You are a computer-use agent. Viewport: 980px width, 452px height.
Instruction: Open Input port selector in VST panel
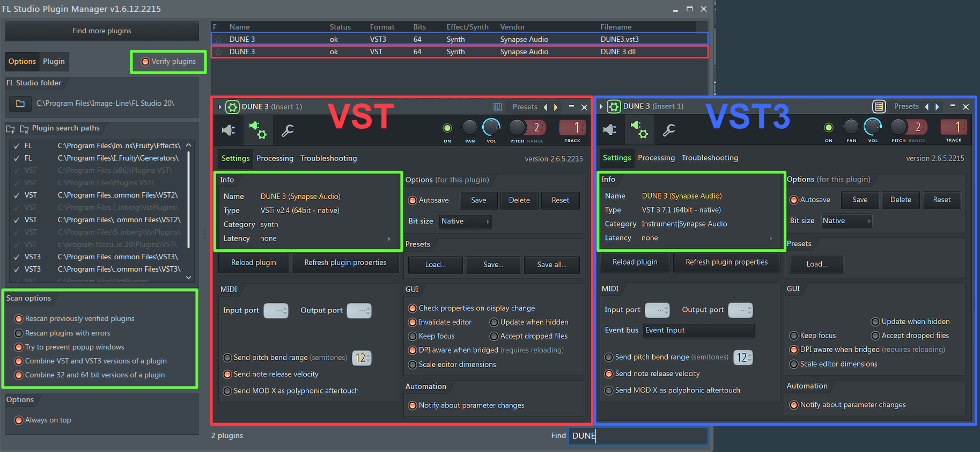(276, 311)
